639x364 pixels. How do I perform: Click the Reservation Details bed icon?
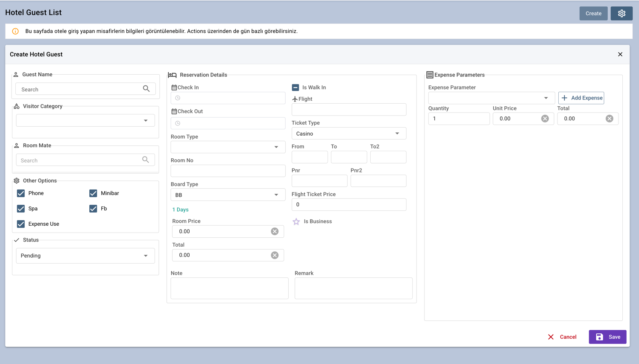[x=172, y=75]
